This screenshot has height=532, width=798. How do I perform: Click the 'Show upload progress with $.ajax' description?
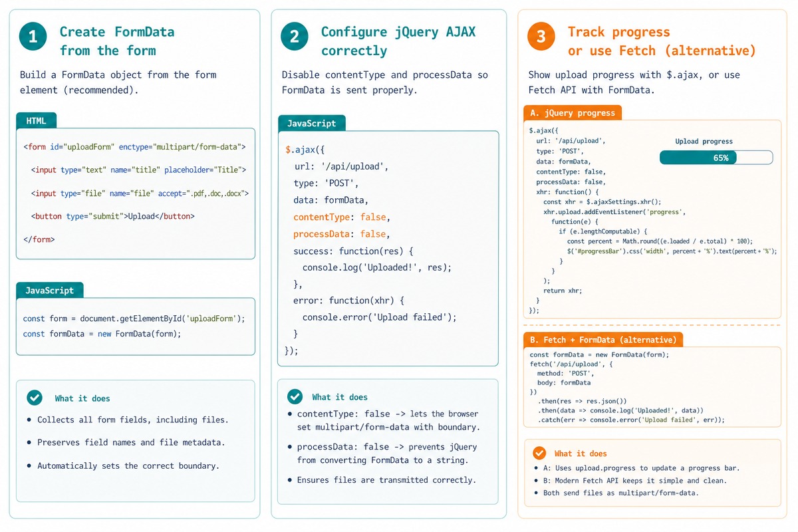pyautogui.click(x=634, y=82)
